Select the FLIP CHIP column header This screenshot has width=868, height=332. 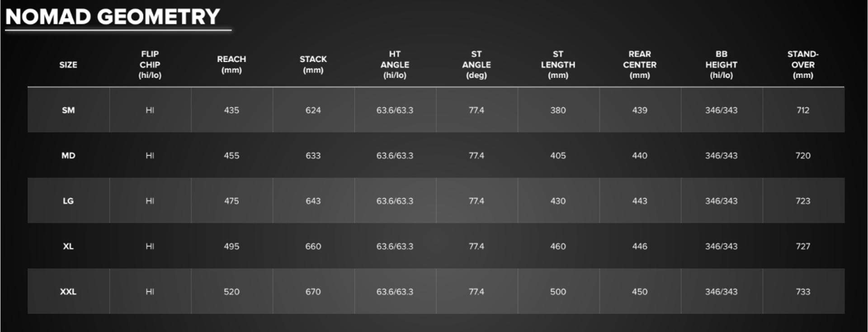pos(150,65)
